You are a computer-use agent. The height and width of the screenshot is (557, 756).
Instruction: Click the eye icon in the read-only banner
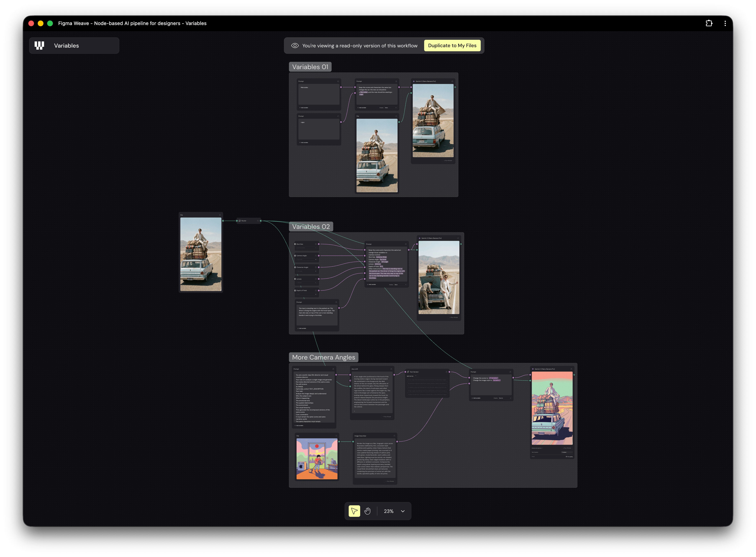(x=295, y=45)
